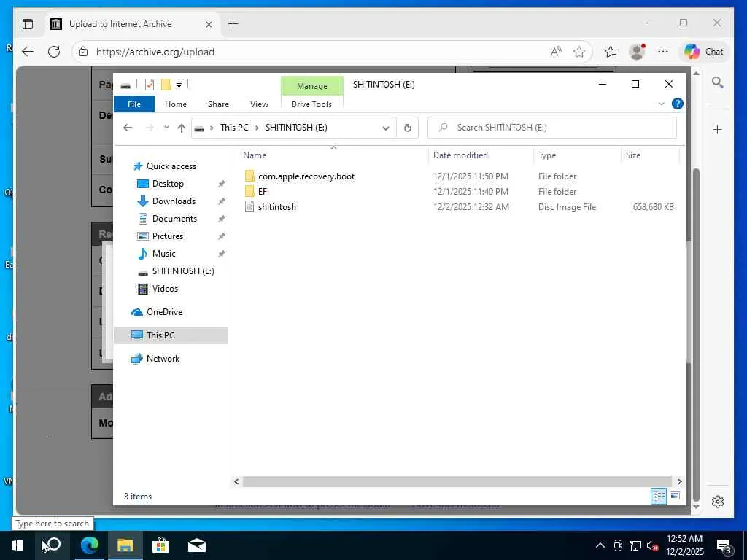Open Documents in the navigation pane

[x=174, y=219]
